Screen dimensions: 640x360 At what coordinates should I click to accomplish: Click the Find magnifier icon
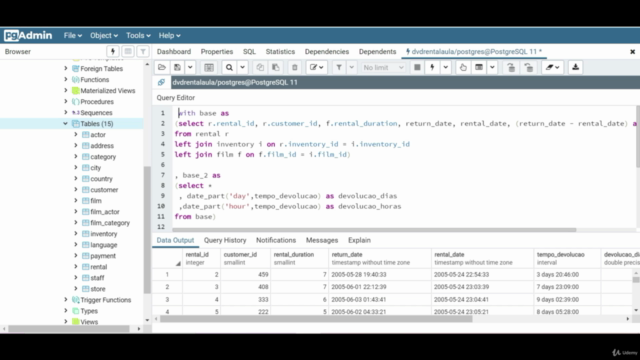(229, 67)
